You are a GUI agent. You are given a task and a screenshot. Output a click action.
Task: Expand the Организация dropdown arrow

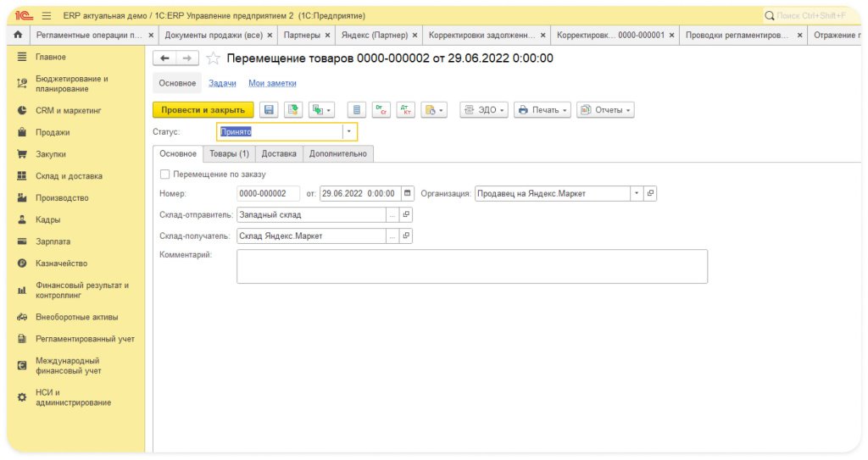click(x=637, y=193)
